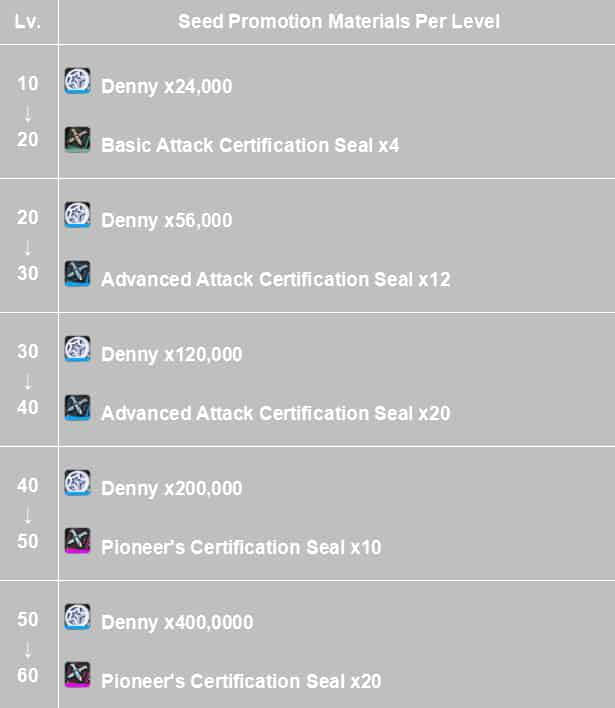Click the Pioneer's Certification Seal x10 label
This screenshot has width=615, height=708.
[x=241, y=547]
